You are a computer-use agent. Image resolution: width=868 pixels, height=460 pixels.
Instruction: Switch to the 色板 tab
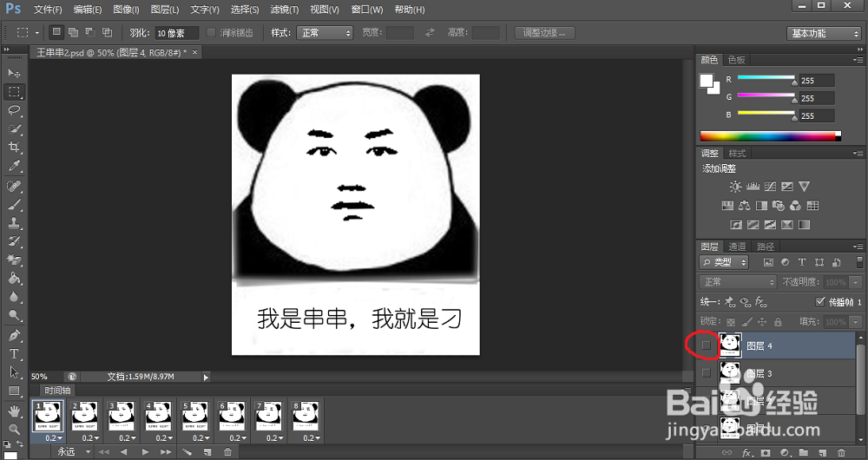pyautogui.click(x=737, y=60)
